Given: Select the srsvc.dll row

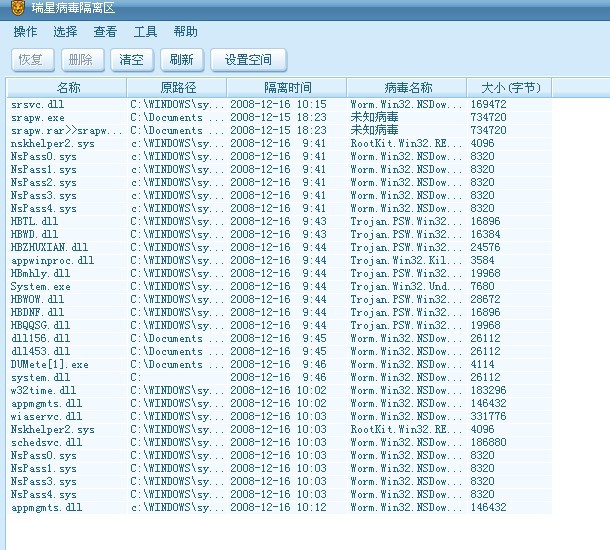Looking at the screenshot, I should (x=279, y=104).
